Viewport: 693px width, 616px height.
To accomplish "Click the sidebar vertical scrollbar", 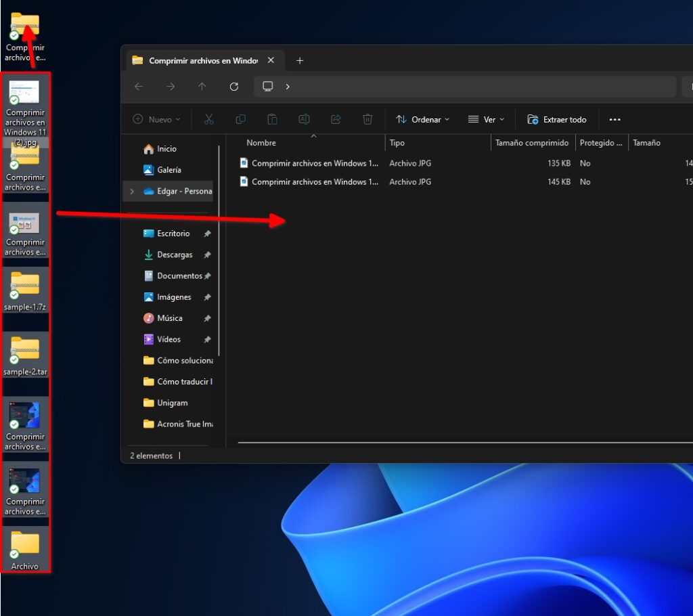I will point(219,250).
